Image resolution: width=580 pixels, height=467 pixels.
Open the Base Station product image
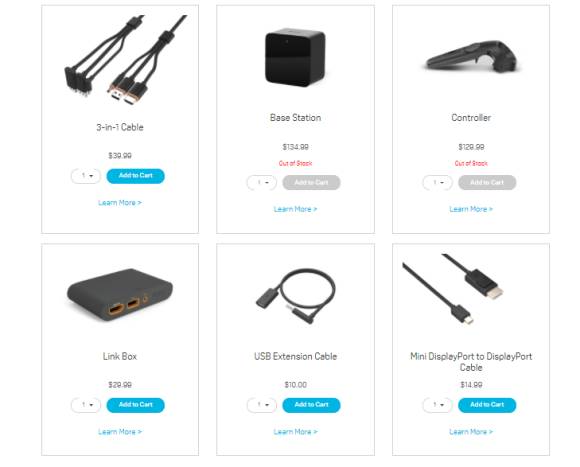(295, 57)
